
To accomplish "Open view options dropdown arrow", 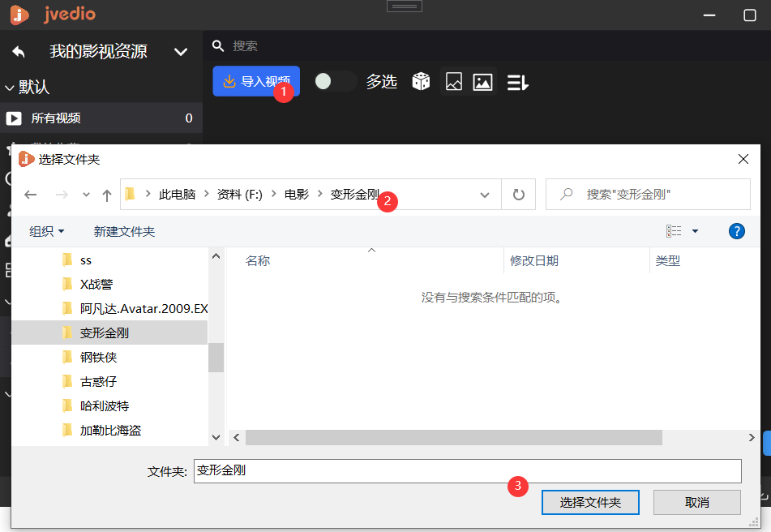I will pyautogui.click(x=695, y=231).
